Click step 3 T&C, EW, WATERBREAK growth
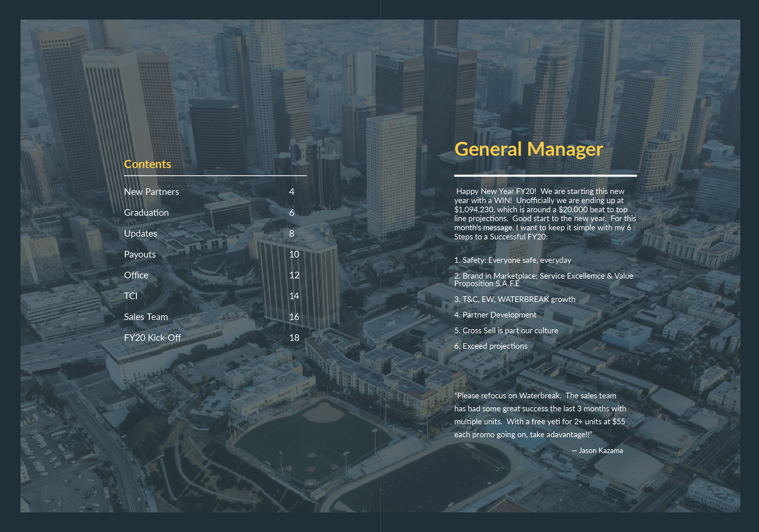Screen dimensions: 759x532 tap(514, 299)
